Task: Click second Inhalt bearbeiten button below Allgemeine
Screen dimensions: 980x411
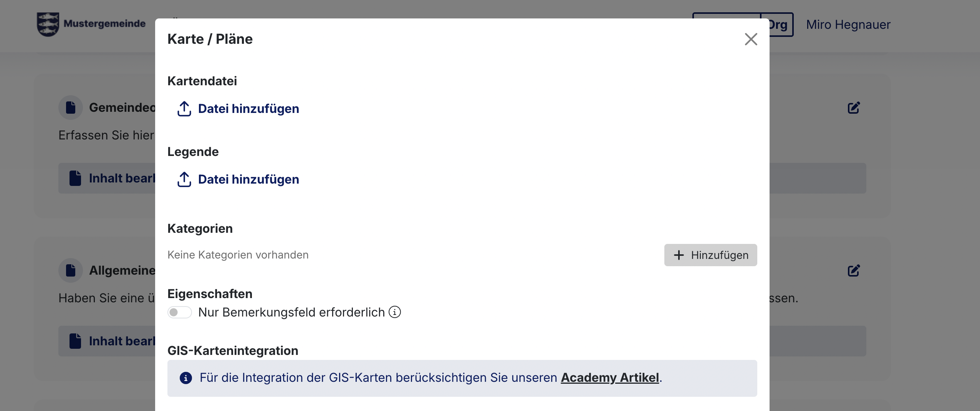Action: coord(107,341)
